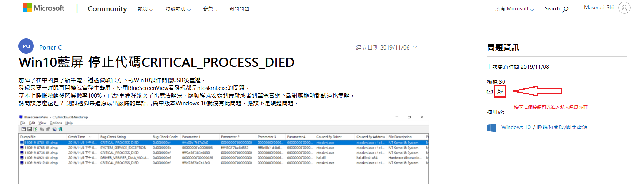Open Porter_C's profile link

[x=50, y=48]
